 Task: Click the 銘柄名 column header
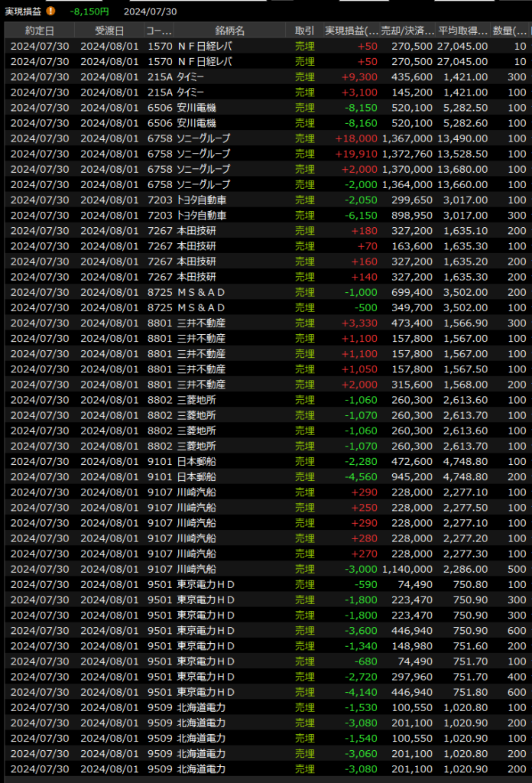230,31
